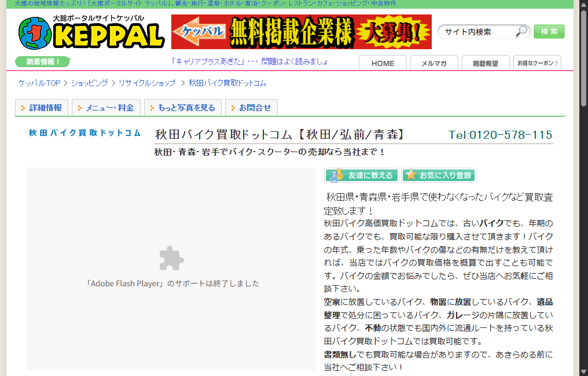Open the メルマガ tab
The width and height of the screenshot is (588, 376).
click(x=434, y=63)
